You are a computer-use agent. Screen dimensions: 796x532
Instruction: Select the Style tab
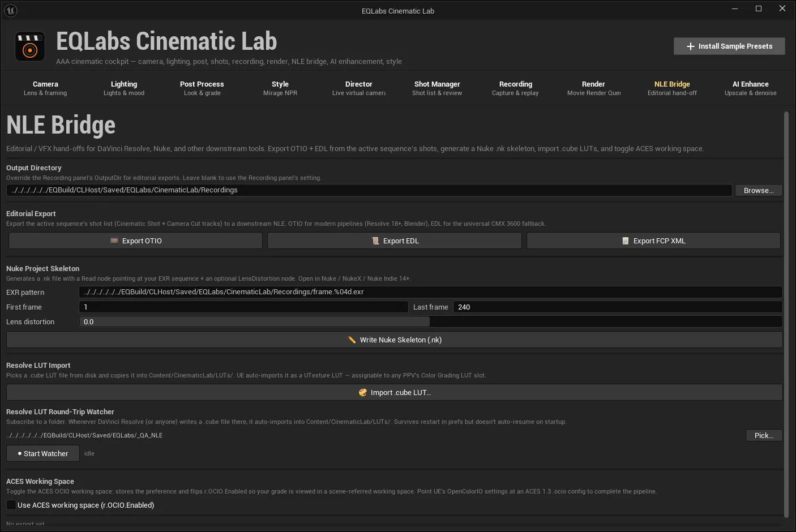point(280,88)
